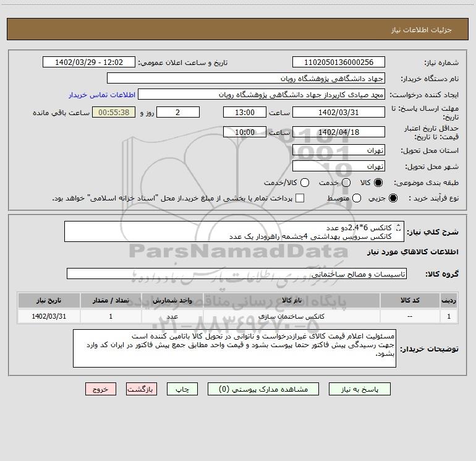The height and width of the screenshot is (461, 476).
Task: Click the شماره نیاز number field
Action: click(x=339, y=62)
